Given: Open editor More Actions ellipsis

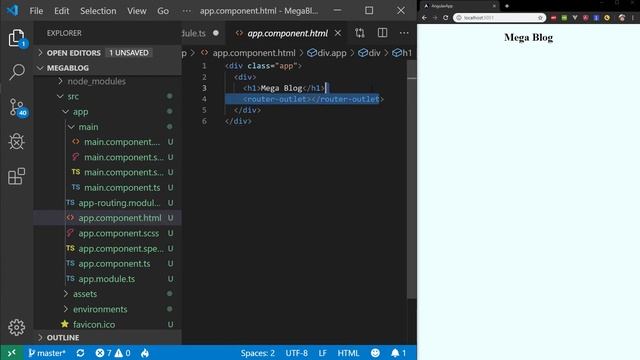Looking at the screenshot, I should coord(404,33).
